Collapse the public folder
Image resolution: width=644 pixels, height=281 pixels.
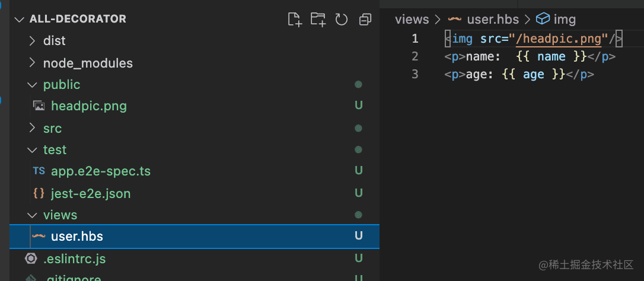point(33,85)
